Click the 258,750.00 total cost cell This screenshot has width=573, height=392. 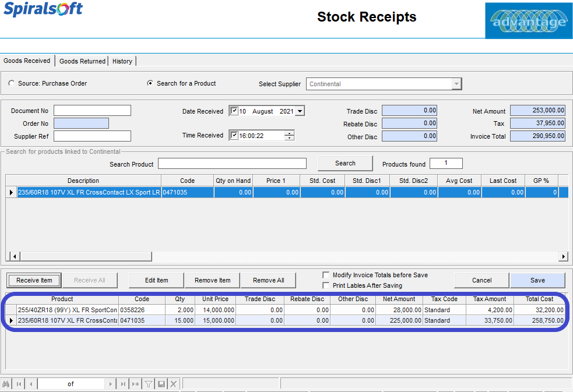click(x=539, y=320)
